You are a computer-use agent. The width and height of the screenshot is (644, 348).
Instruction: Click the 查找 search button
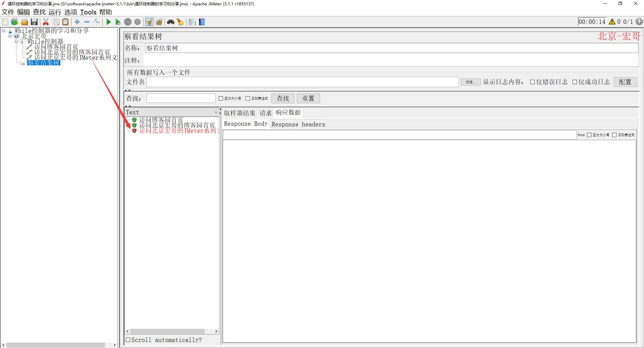point(283,99)
